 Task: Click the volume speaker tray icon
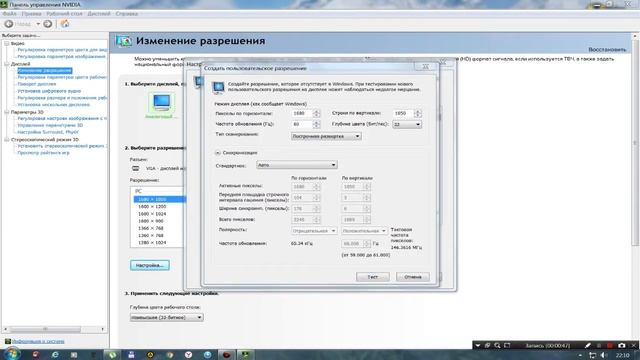604,356
